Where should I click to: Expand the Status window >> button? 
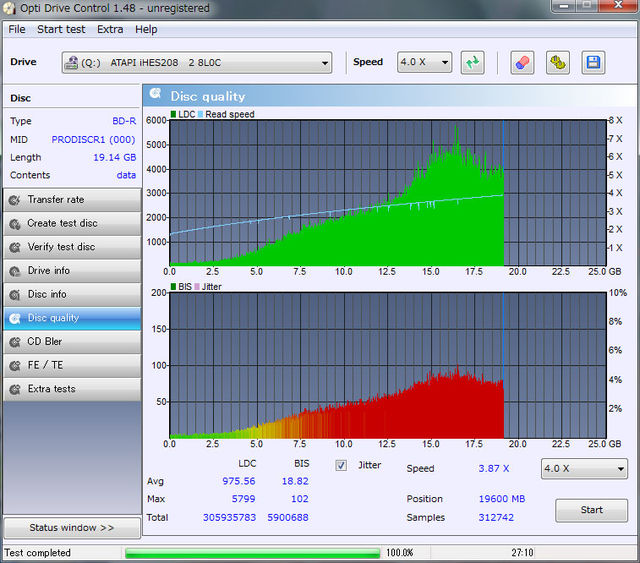[72, 528]
